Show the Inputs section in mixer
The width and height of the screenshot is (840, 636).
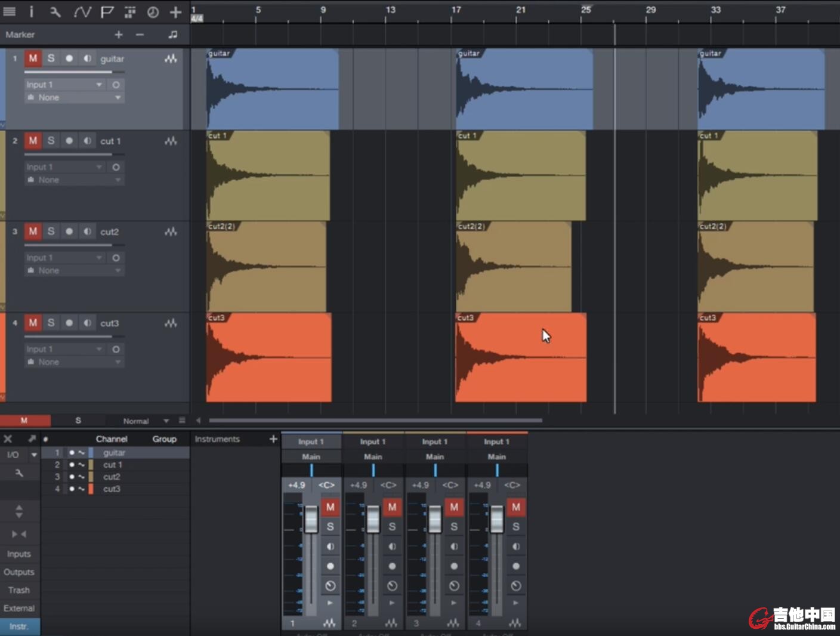19,554
